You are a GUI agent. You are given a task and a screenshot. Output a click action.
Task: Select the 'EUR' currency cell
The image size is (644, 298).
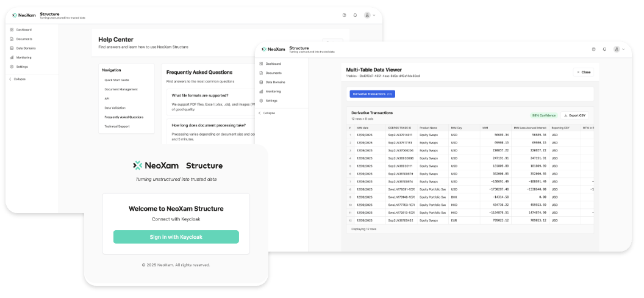click(x=465, y=220)
